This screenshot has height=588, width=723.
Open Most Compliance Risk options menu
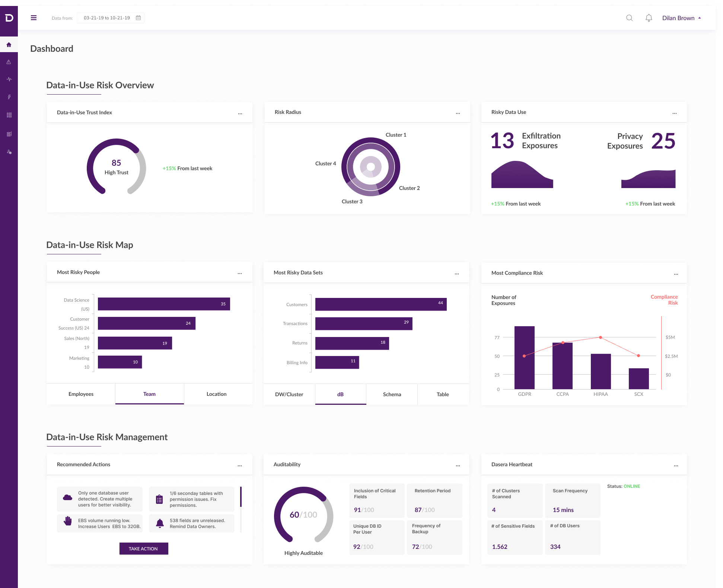tap(676, 273)
